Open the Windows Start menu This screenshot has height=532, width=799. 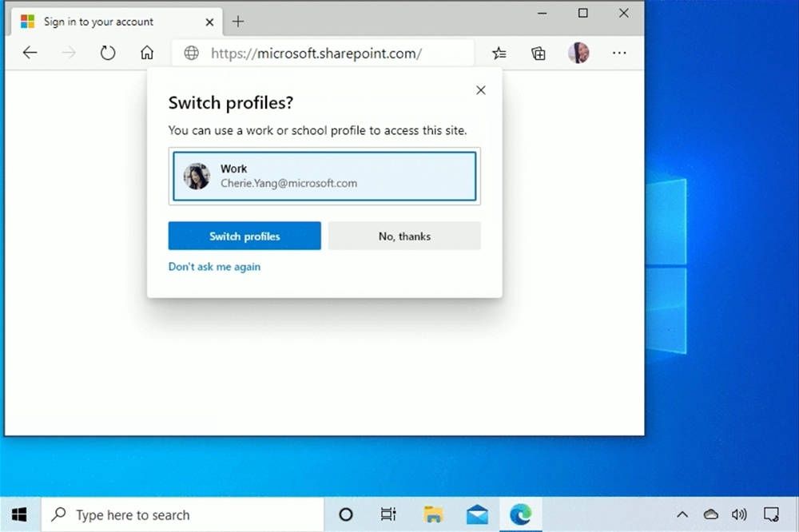[19, 514]
